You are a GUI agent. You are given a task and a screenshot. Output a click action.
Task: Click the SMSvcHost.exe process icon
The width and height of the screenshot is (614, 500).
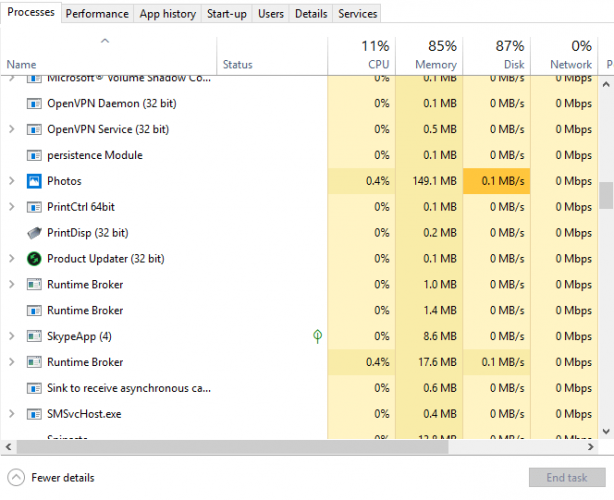pyautogui.click(x=35, y=414)
